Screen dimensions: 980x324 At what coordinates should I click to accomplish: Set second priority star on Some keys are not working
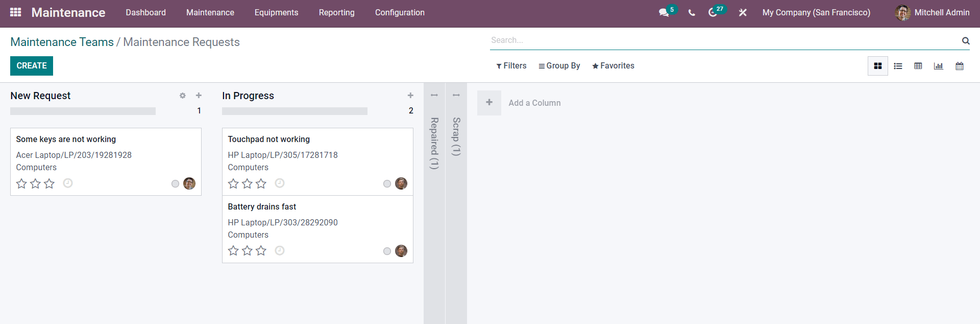35,183
